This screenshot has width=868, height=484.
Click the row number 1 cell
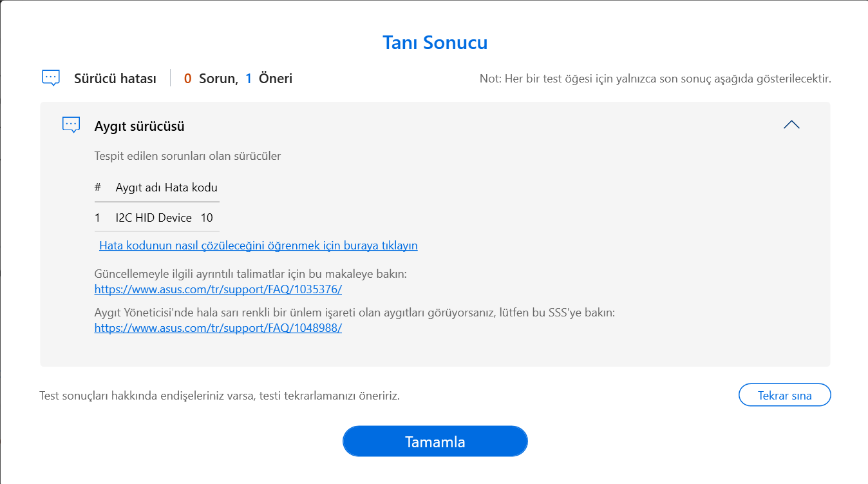[x=98, y=218]
